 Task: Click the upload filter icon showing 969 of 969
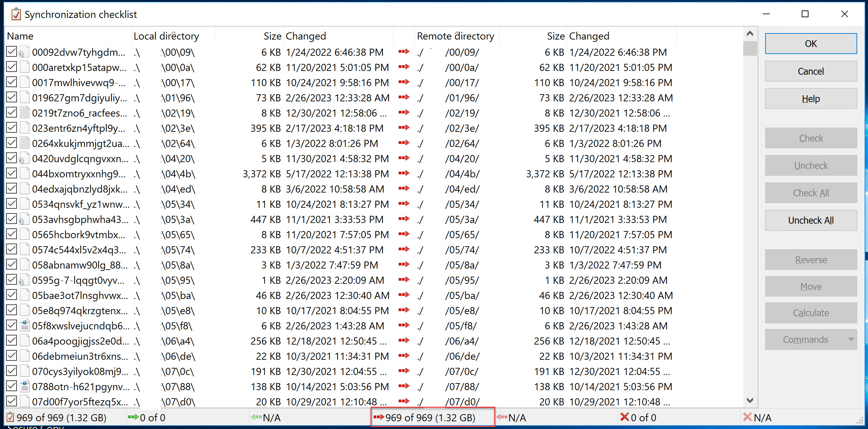379,417
